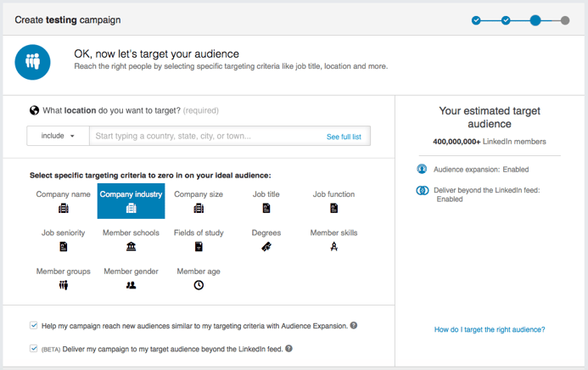588x370 pixels.
Task: Click the Member age clock icon
Action: [199, 285]
